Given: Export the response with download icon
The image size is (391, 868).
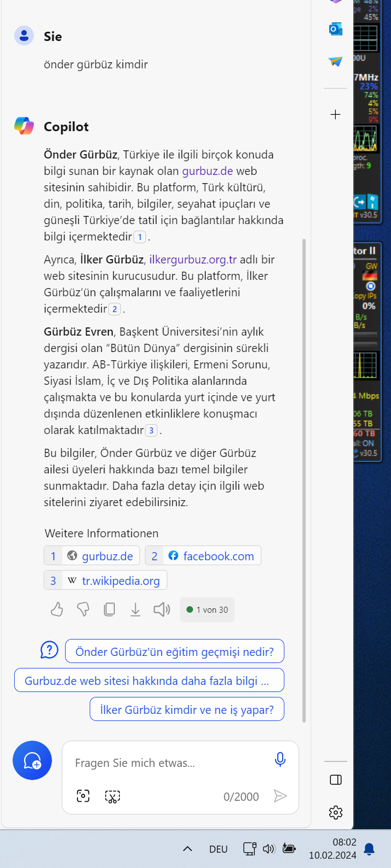Looking at the screenshot, I should 136,609.
